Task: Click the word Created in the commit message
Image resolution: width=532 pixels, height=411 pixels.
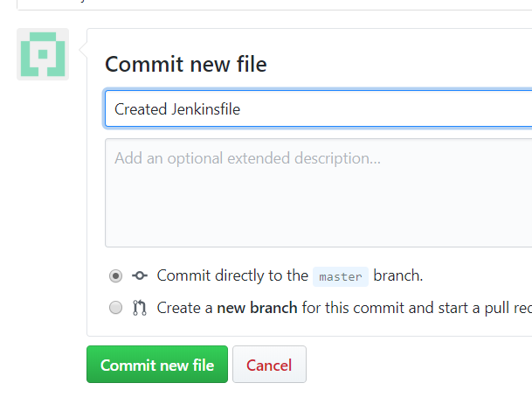Action: (141, 109)
